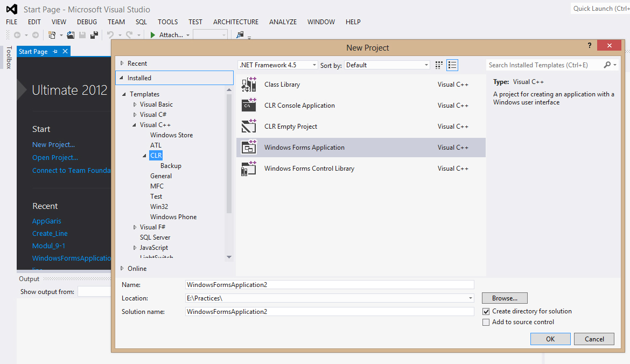
Task: Click the New Project toolbar icon
Action: pyautogui.click(x=52, y=35)
